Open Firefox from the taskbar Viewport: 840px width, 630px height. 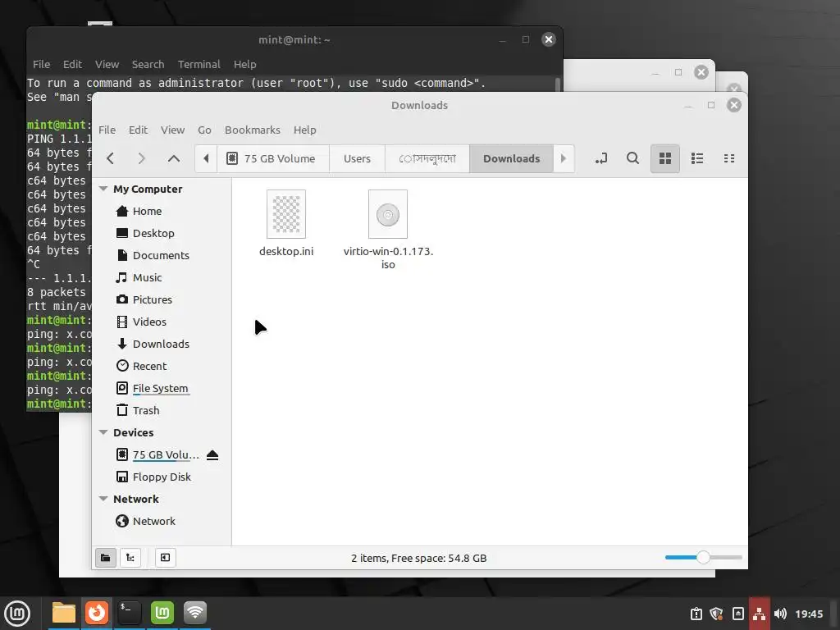click(x=97, y=614)
